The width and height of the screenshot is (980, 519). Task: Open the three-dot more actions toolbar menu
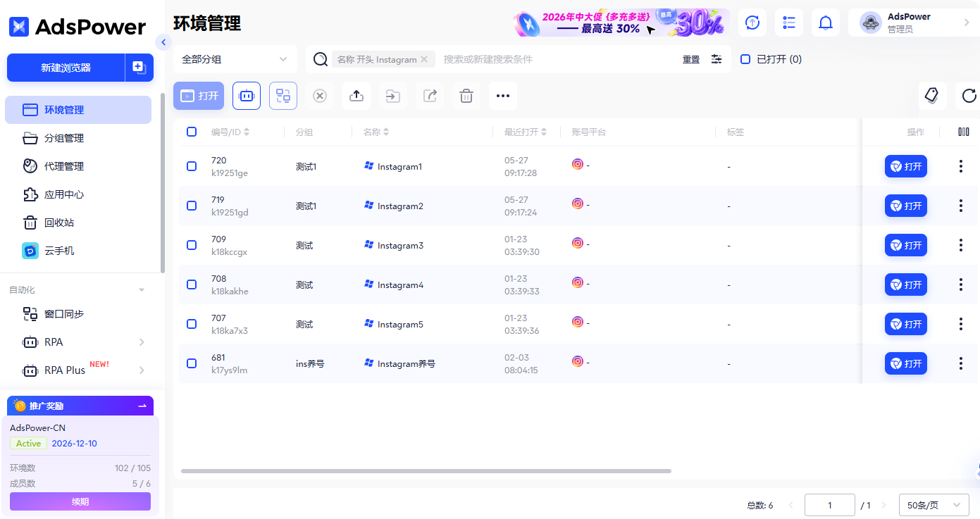click(x=503, y=96)
